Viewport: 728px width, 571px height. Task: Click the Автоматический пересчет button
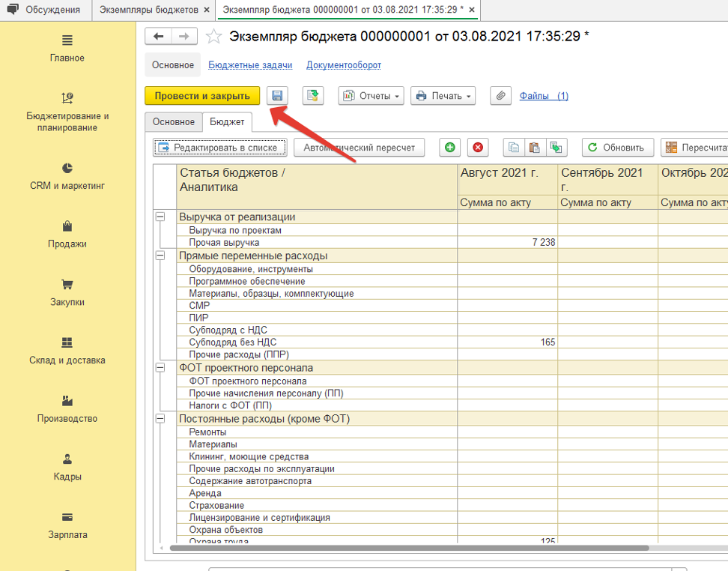tap(360, 148)
